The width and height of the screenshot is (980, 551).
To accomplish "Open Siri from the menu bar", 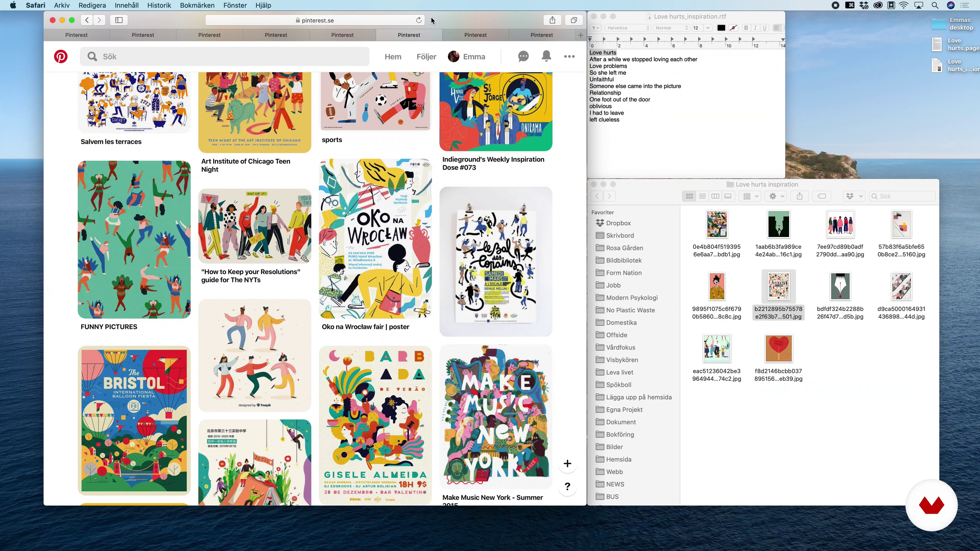I will [951, 5].
